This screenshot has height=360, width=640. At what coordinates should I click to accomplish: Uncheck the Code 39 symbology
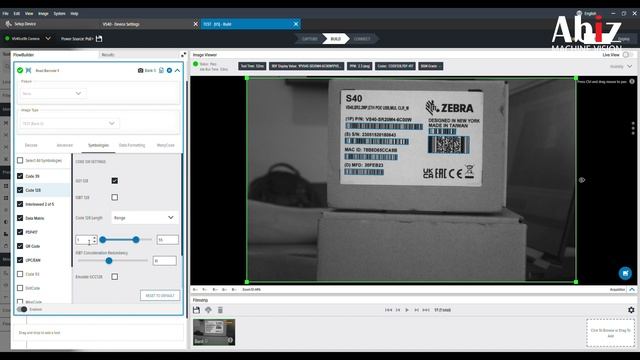coord(20,176)
